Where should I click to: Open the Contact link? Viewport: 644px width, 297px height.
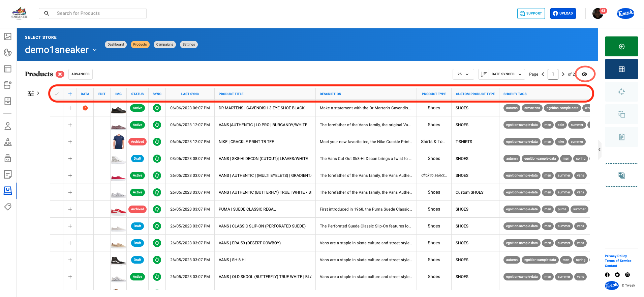tap(611, 266)
